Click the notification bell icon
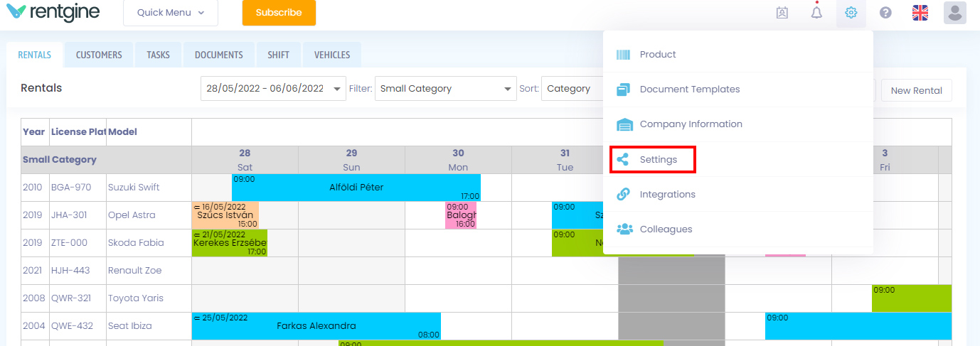 click(x=816, y=12)
